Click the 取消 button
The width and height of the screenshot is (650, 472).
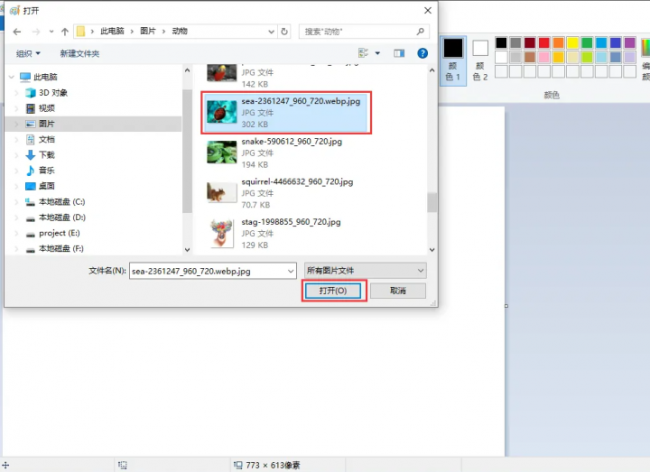click(398, 290)
